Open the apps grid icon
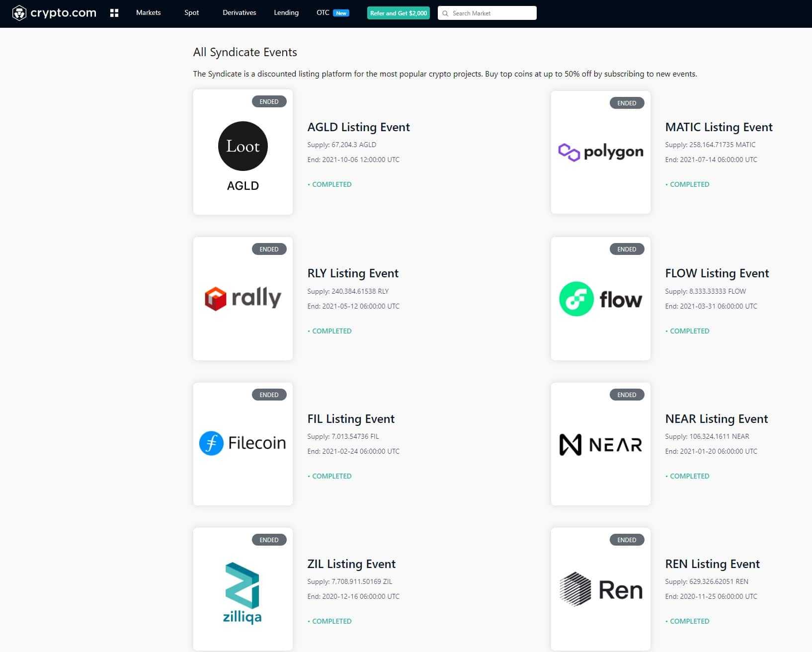812x652 pixels. [114, 13]
